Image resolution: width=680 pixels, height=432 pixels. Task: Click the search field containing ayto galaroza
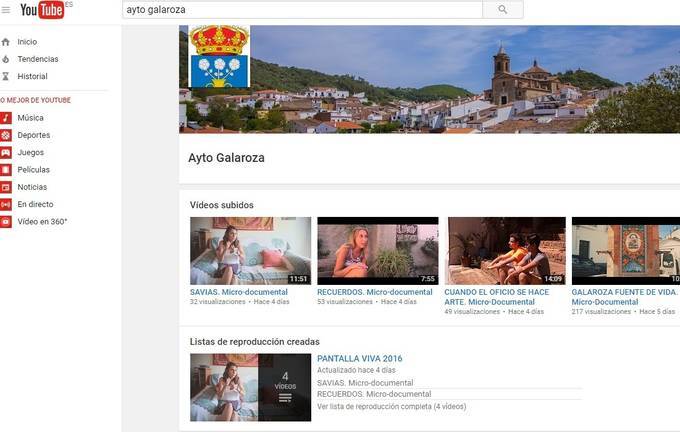pos(301,10)
